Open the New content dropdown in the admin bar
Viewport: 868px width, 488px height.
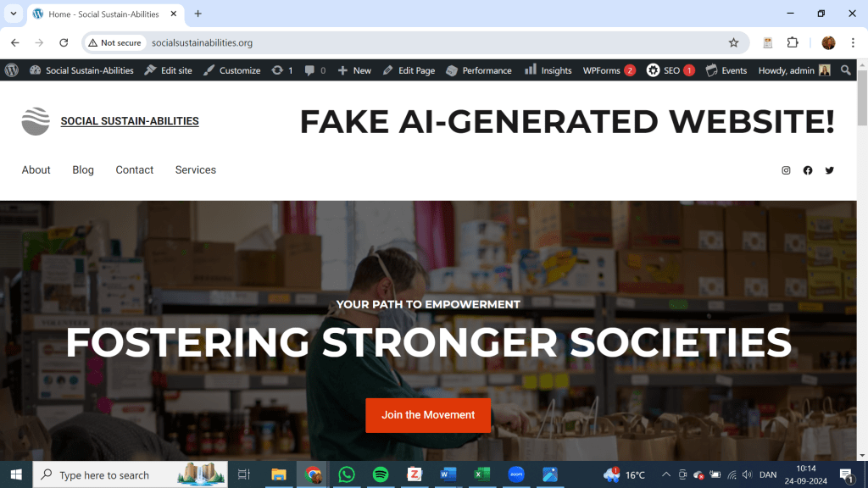click(x=354, y=70)
